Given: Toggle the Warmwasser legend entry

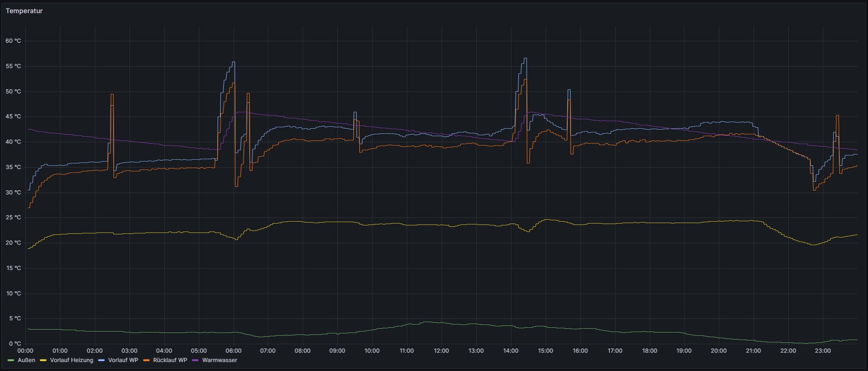Looking at the screenshot, I should point(220,360).
